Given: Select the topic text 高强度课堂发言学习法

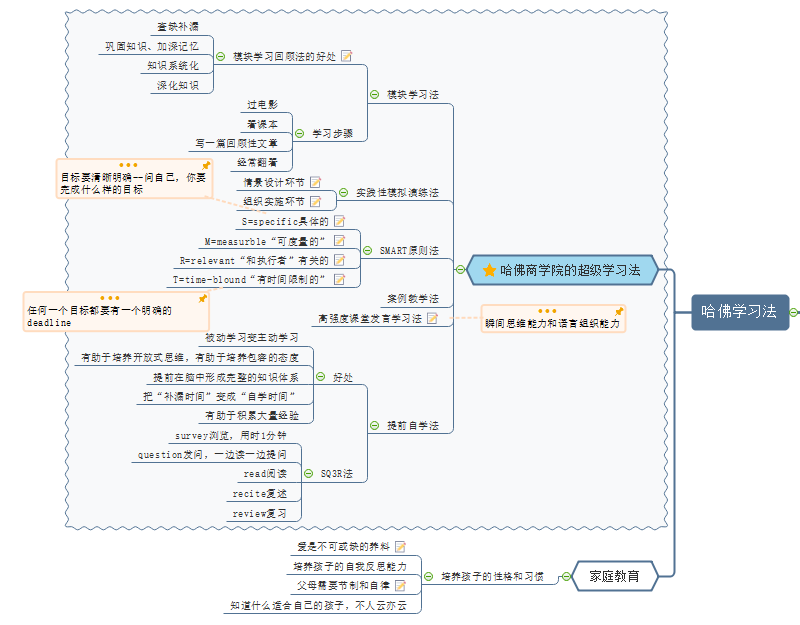Looking at the screenshot, I should tap(370, 318).
